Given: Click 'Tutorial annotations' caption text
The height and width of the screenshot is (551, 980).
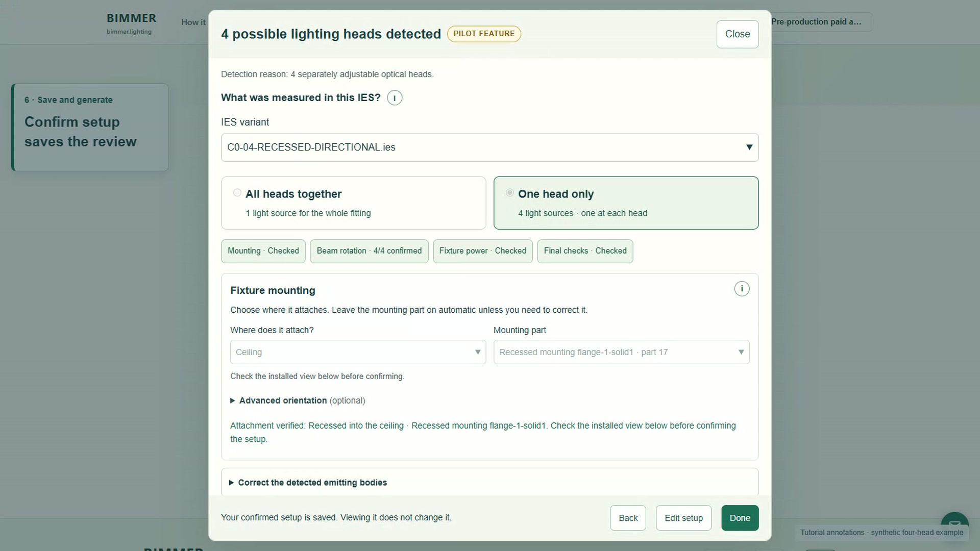Looking at the screenshot, I should click(x=881, y=533).
